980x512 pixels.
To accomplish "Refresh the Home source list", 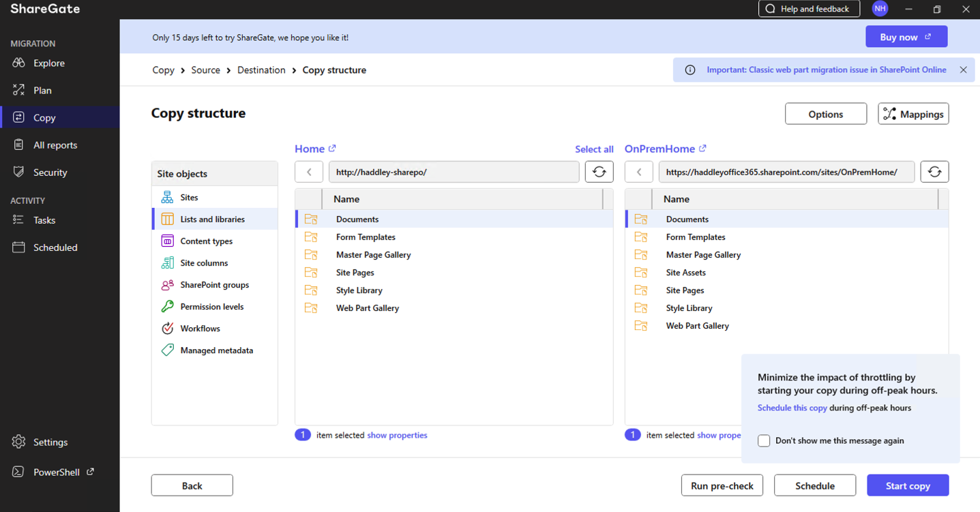I will click(x=599, y=172).
